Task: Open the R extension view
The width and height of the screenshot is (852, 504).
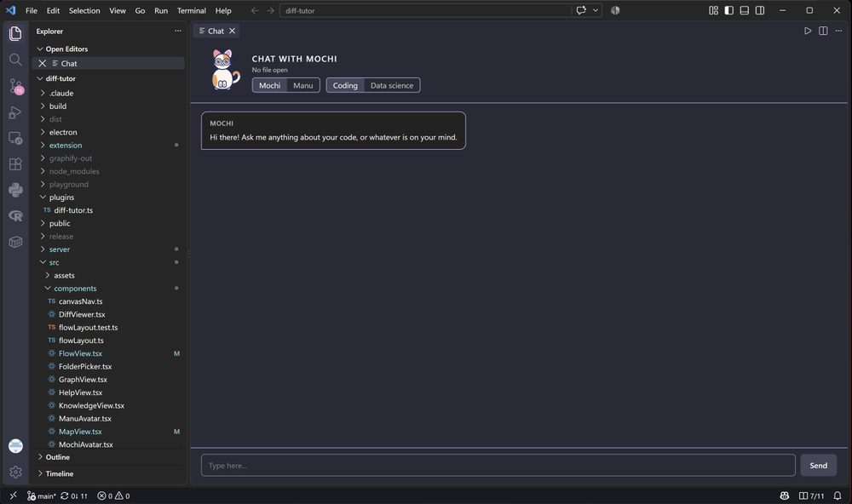Action: 15,216
